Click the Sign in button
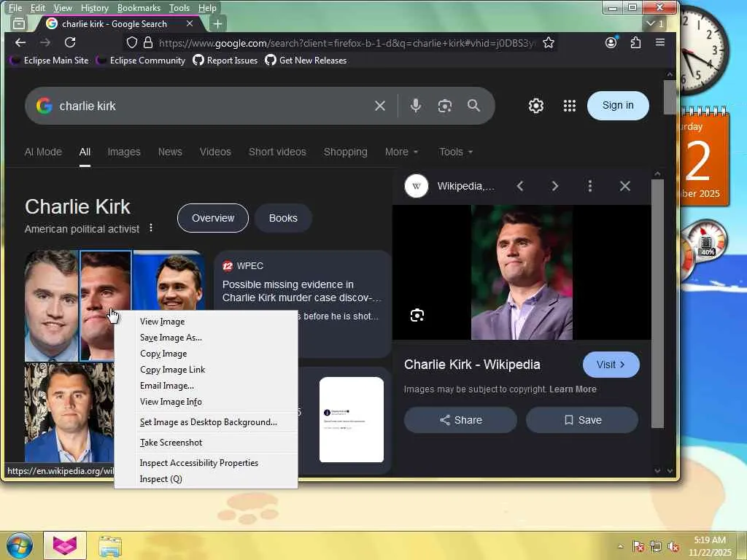 [x=618, y=105]
